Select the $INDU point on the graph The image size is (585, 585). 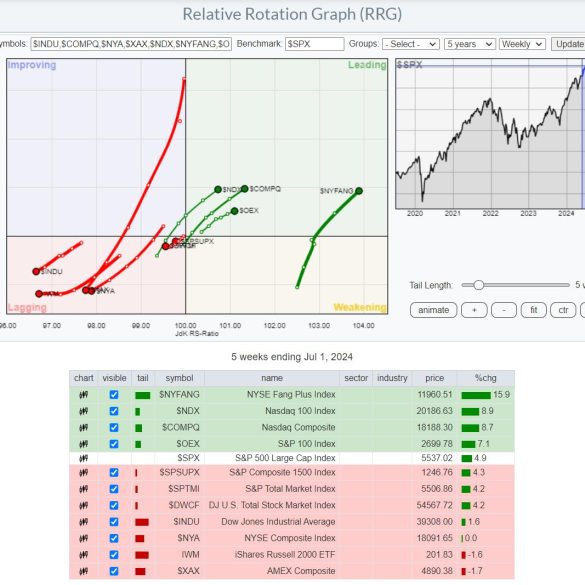[x=36, y=272]
